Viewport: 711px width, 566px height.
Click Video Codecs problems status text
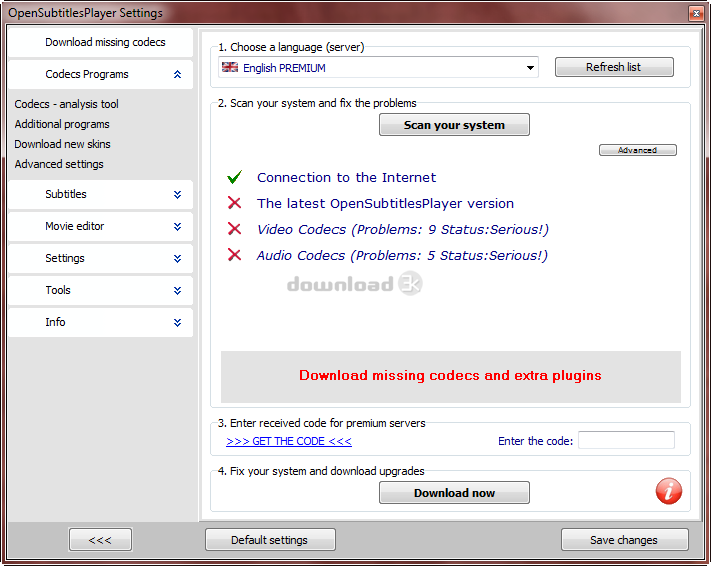click(x=403, y=229)
